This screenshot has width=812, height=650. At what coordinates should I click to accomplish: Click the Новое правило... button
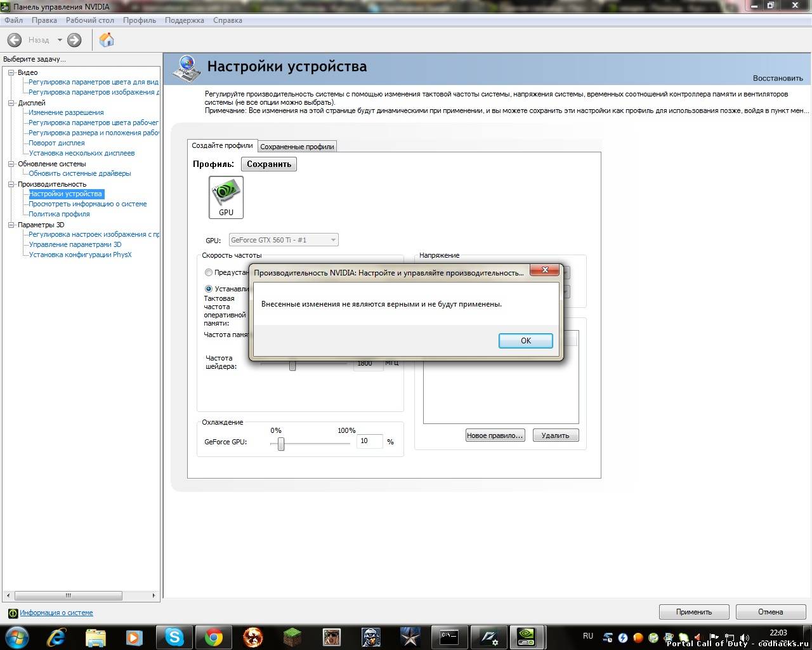pos(495,435)
